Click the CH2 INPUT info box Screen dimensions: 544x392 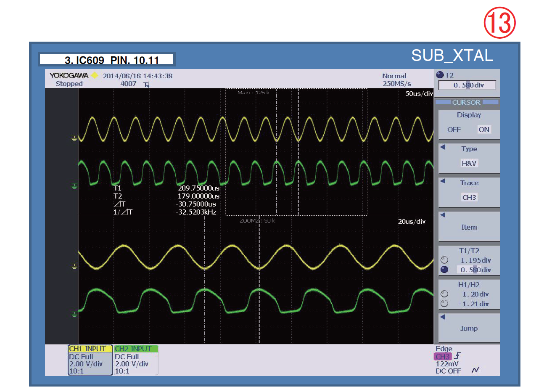(136, 360)
